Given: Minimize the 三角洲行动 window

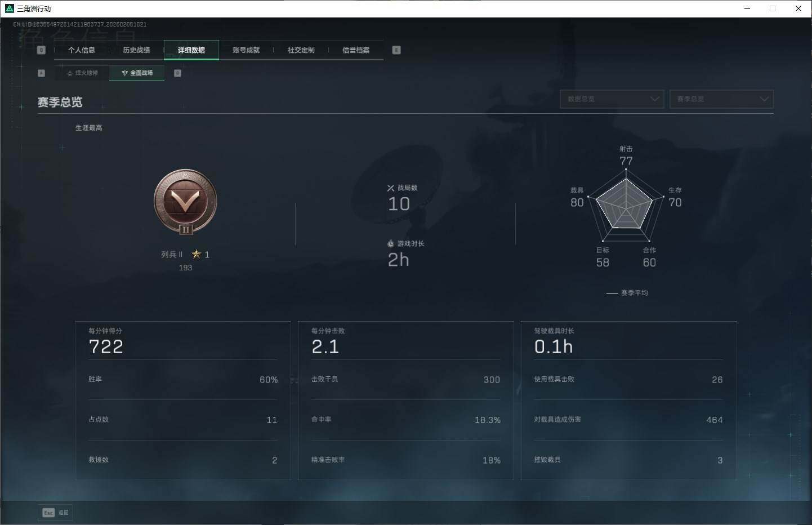Looking at the screenshot, I should click(x=747, y=8).
